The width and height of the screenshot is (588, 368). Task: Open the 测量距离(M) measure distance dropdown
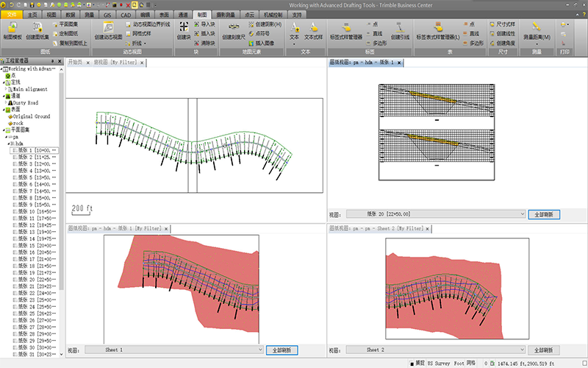pyautogui.click(x=537, y=44)
